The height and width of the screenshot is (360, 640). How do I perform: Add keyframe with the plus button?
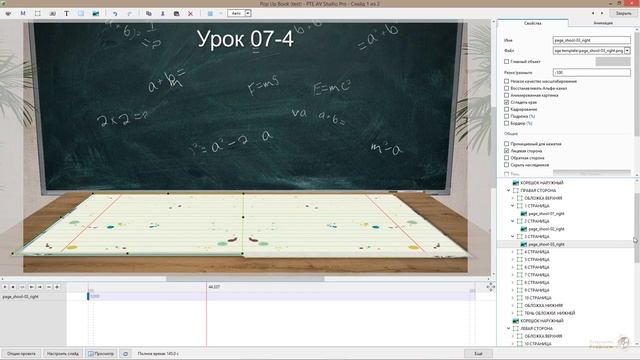(57, 287)
